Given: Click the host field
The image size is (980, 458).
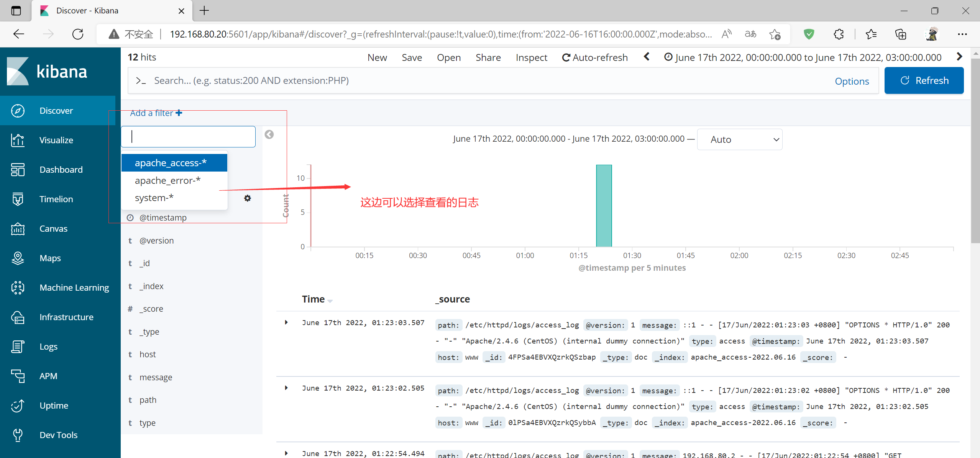Looking at the screenshot, I should click(148, 354).
